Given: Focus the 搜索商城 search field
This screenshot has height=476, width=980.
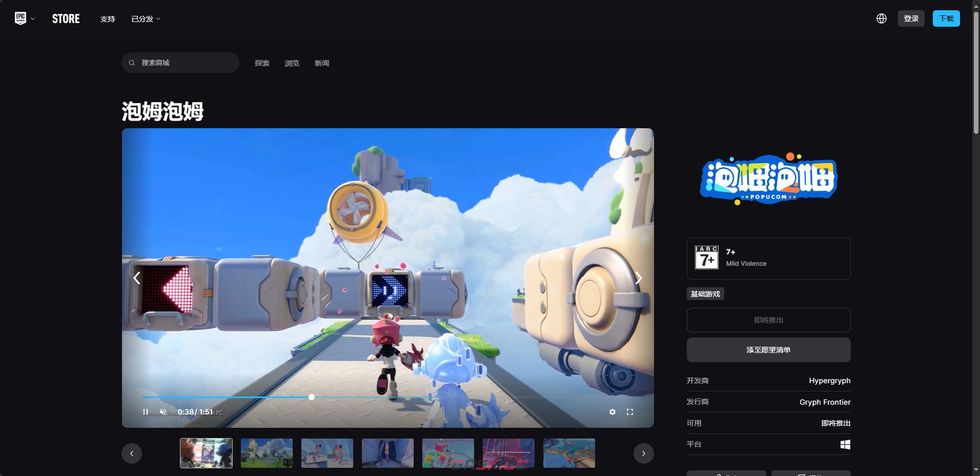Looking at the screenshot, I should point(180,63).
